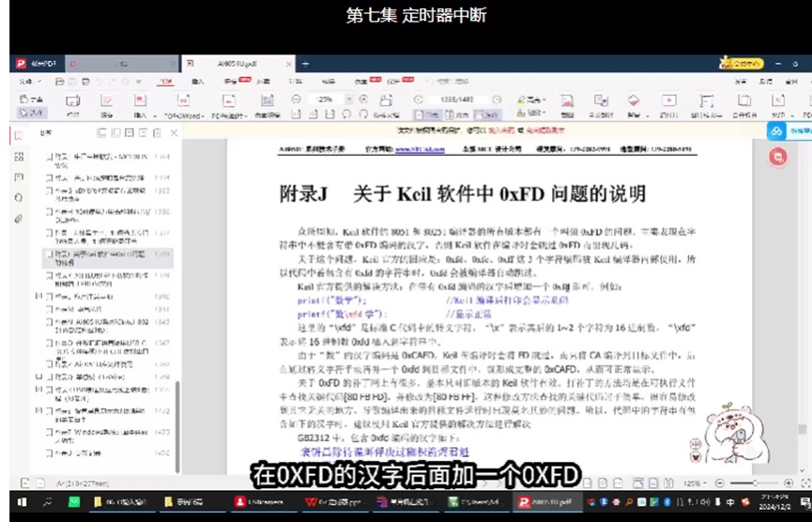The width and height of the screenshot is (812, 522).
Task: Click the status bar zoom slider handle
Action: 755,483
